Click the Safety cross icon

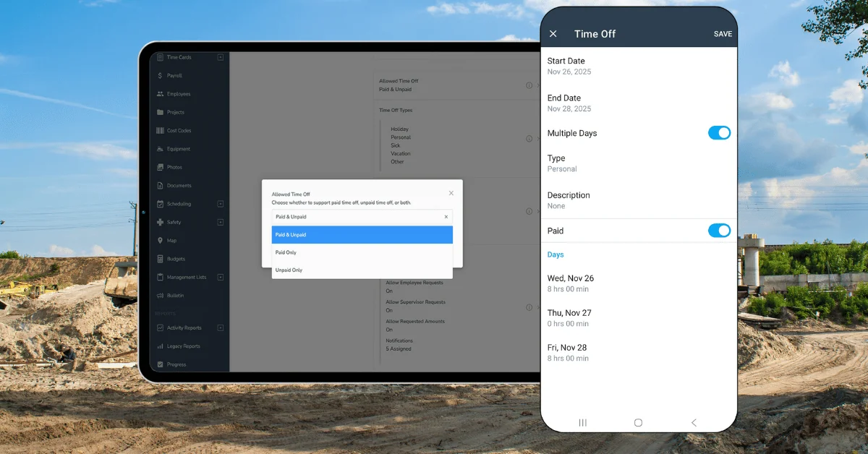160,222
